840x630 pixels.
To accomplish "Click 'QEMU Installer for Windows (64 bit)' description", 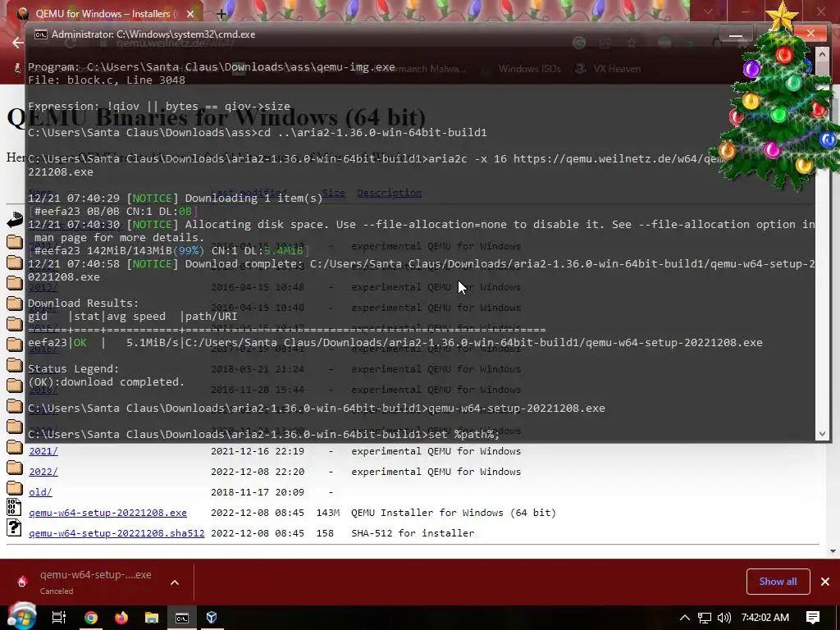I will [x=453, y=513].
